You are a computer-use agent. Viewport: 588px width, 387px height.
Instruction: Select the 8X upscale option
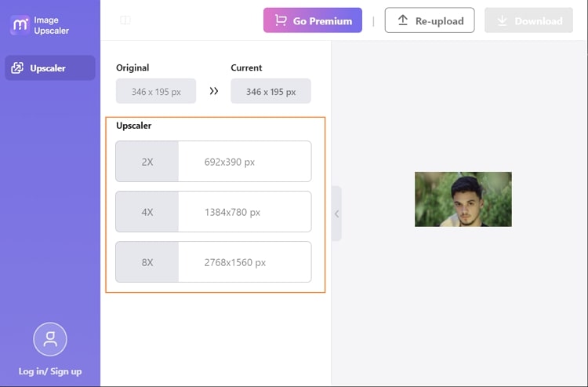pyautogui.click(x=213, y=262)
